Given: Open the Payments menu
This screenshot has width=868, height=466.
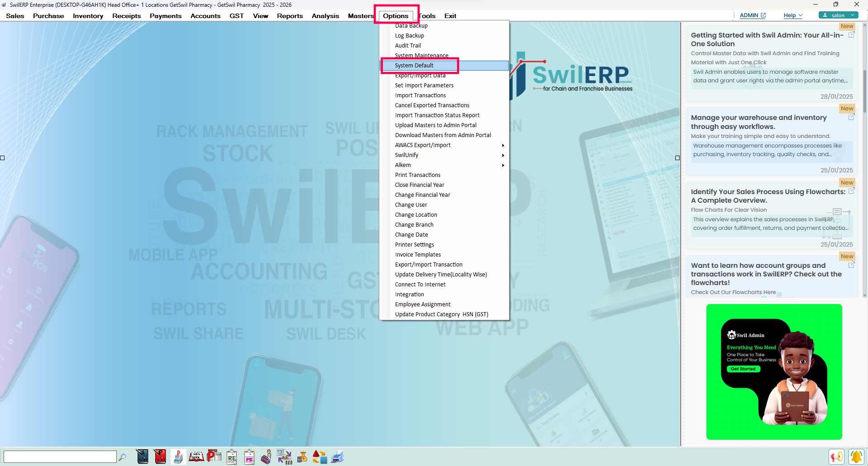Looking at the screenshot, I should pyautogui.click(x=166, y=16).
